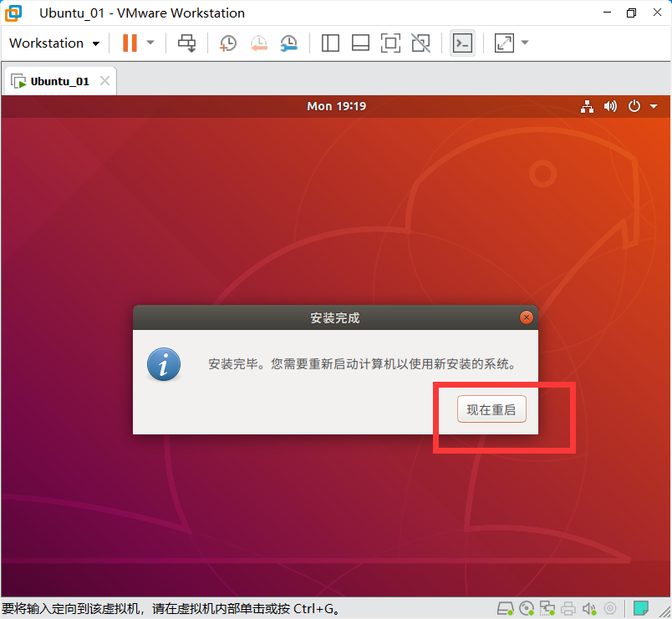Click the sound card status icon

click(x=589, y=608)
